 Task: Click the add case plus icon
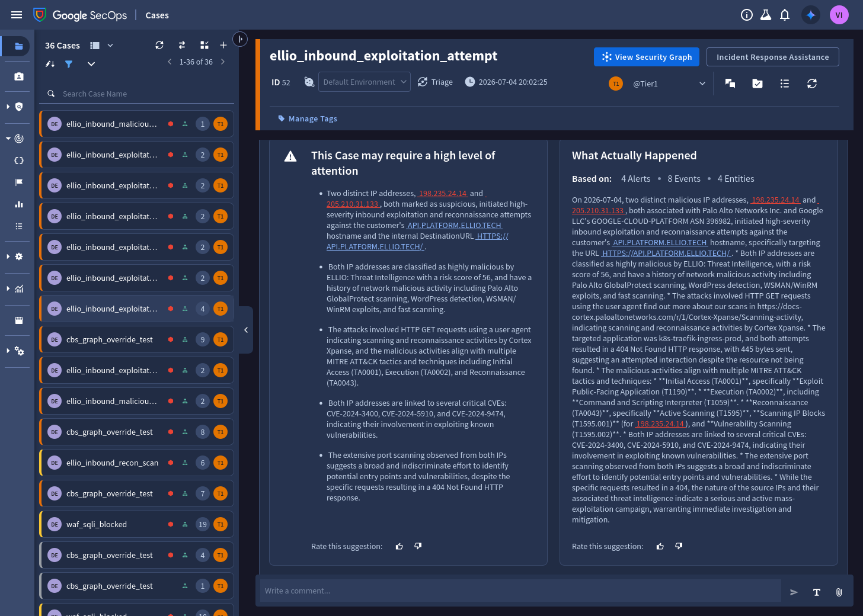pos(223,45)
